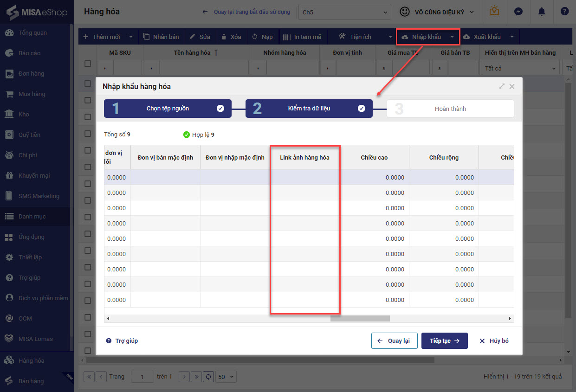Viewport: 576px width, 392px height.
Task: Click the In tem mã barcode button
Action: (302, 37)
